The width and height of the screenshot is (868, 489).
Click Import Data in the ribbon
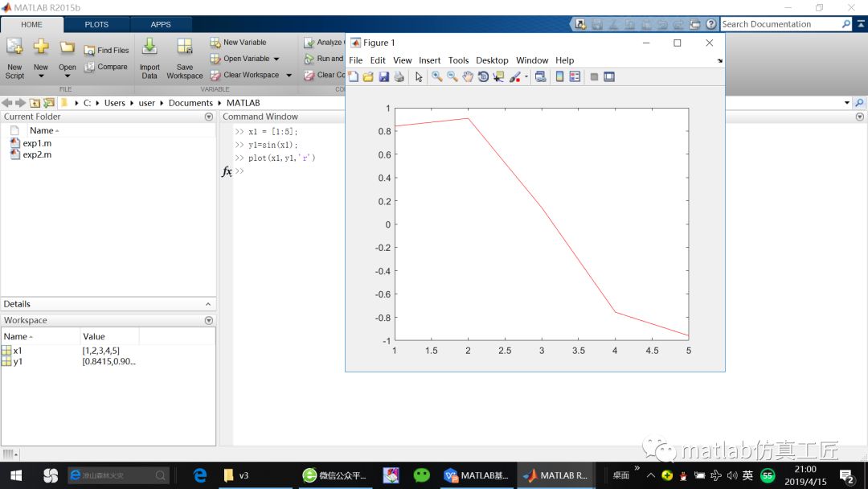(149, 59)
